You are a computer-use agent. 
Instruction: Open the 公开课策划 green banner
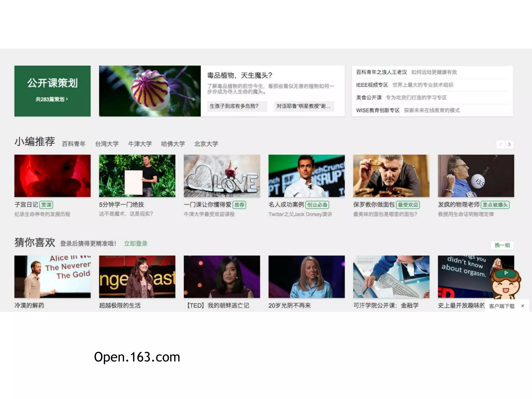(x=52, y=83)
